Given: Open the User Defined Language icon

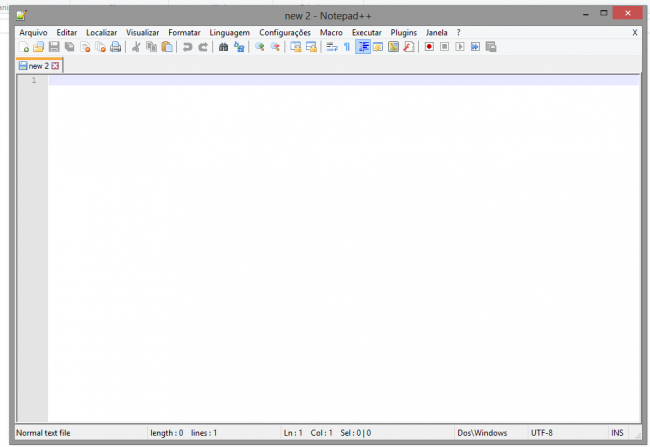Looking at the screenshot, I should click(378, 47).
